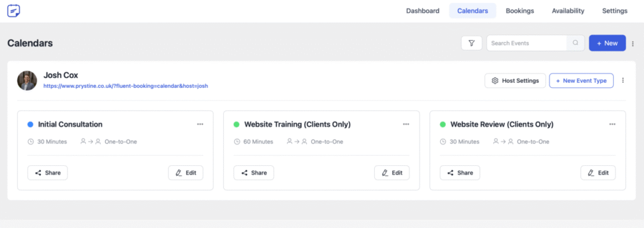
Task: Open the filter funnel icon button
Action: pos(472,43)
